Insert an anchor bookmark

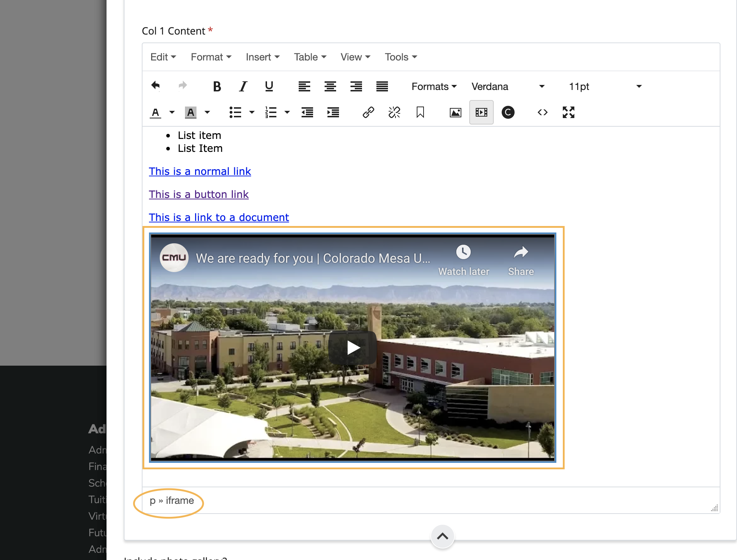tap(420, 112)
